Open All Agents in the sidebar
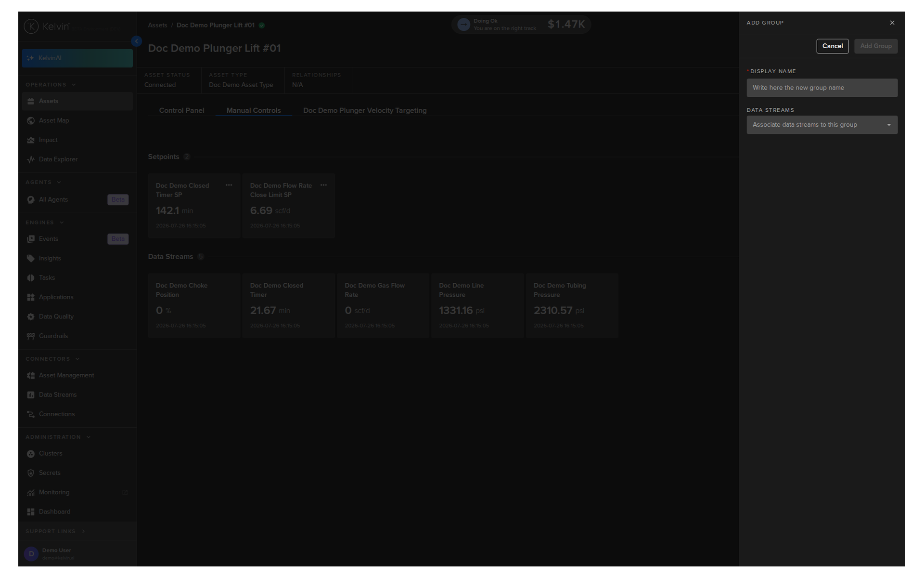This screenshot has height=578, width=924. tap(77, 199)
